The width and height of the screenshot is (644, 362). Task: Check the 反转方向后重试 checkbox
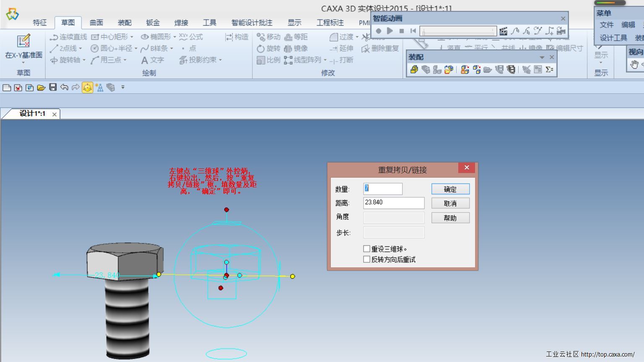(367, 259)
